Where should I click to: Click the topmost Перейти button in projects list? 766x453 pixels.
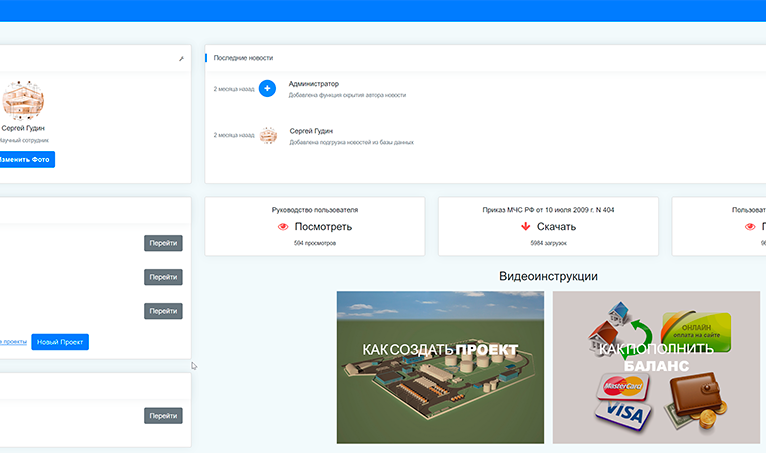point(163,243)
